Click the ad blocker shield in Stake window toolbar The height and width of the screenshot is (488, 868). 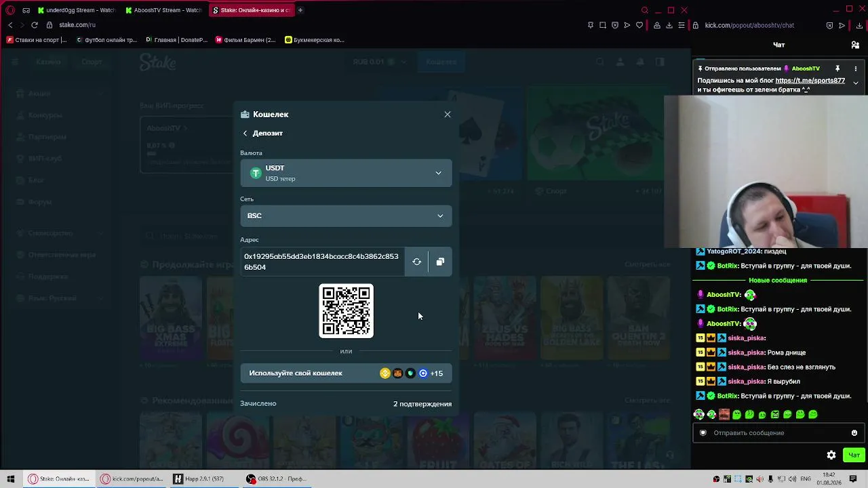[615, 25]
